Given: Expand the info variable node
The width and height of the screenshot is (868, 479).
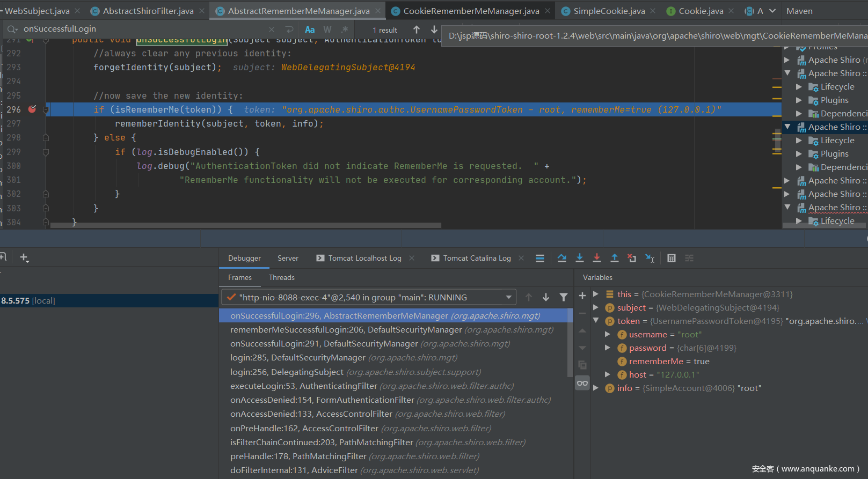Looking at the screenshot, I should pyautogui.click(x=596, y=388).
